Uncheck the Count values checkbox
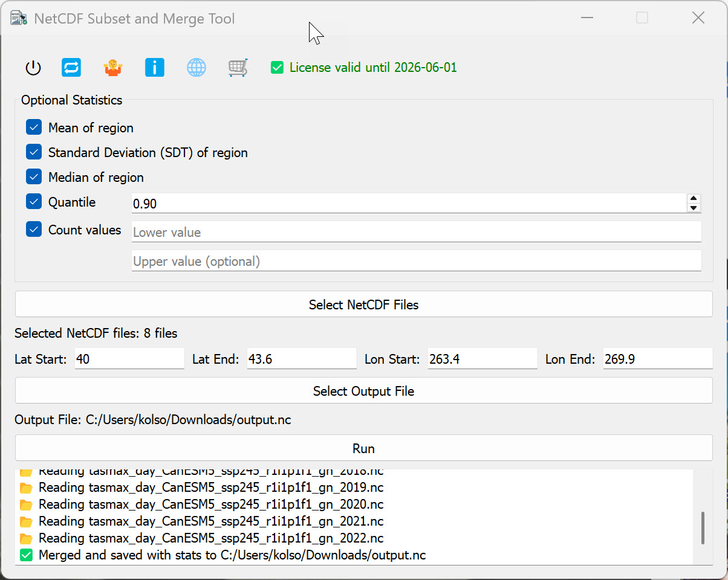Screen dimensions: 728x580 (x=34, y=230)
